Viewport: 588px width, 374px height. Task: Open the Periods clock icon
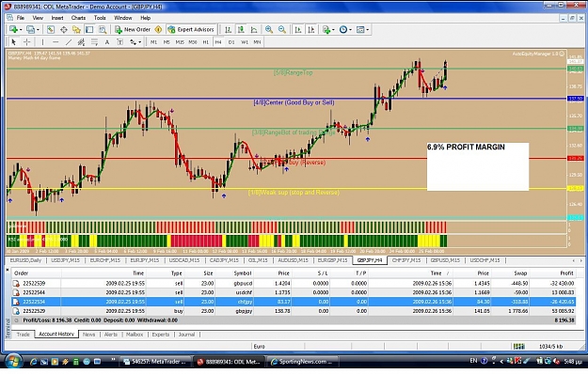point(342,29)
